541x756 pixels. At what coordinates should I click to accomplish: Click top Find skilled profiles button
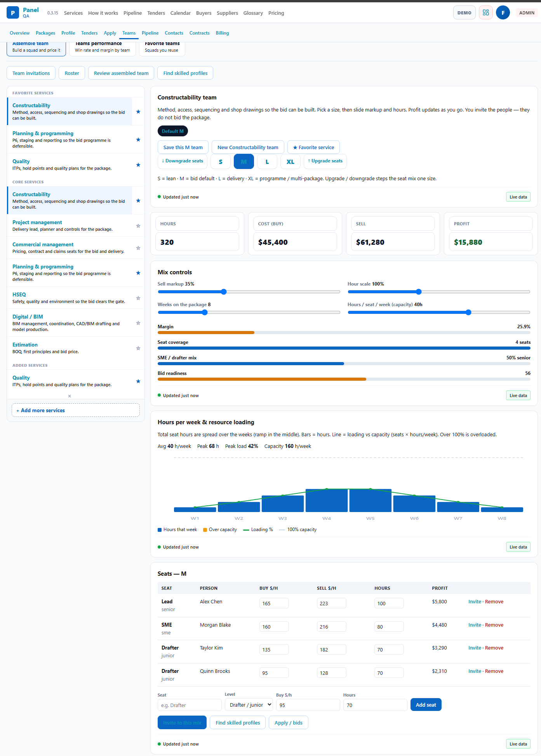pyautogui.click(x=185, y=73)
